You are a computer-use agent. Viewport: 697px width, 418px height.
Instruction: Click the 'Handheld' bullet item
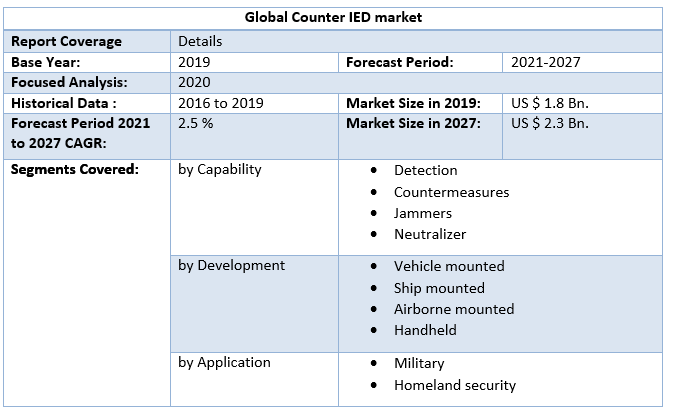coord(424,330)
